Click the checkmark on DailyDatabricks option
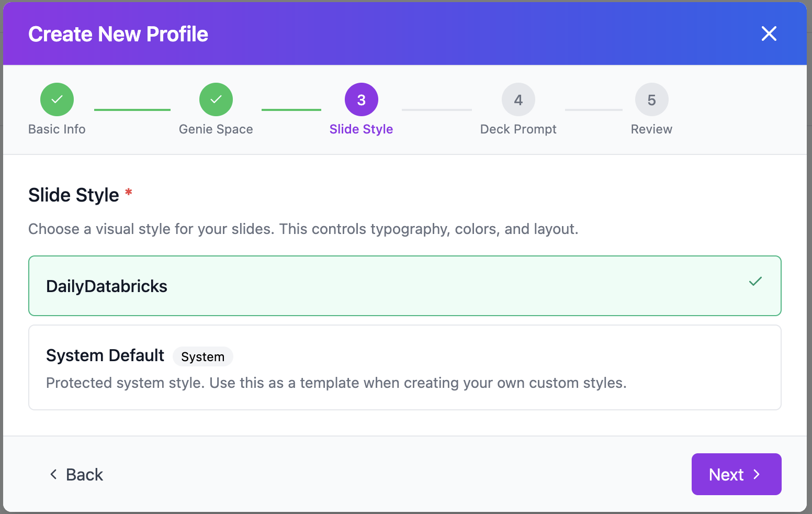812x514 pixels. click(755, 282)
